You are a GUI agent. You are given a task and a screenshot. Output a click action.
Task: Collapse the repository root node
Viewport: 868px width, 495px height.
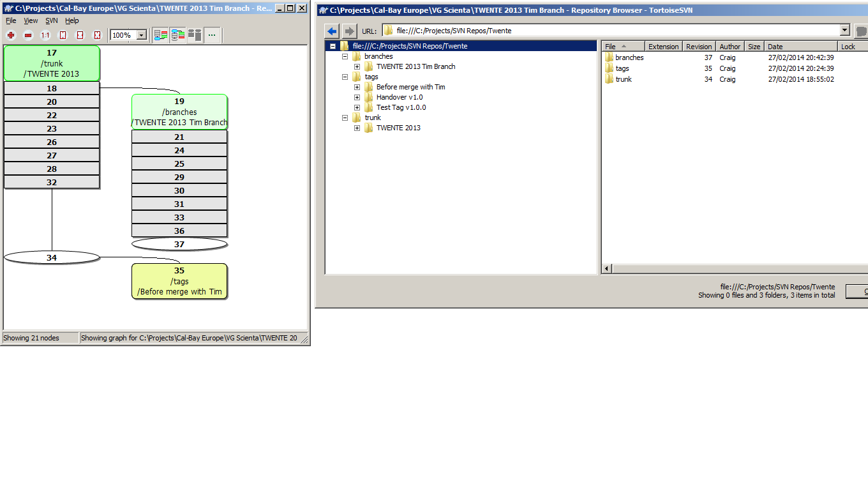[333, 46]
